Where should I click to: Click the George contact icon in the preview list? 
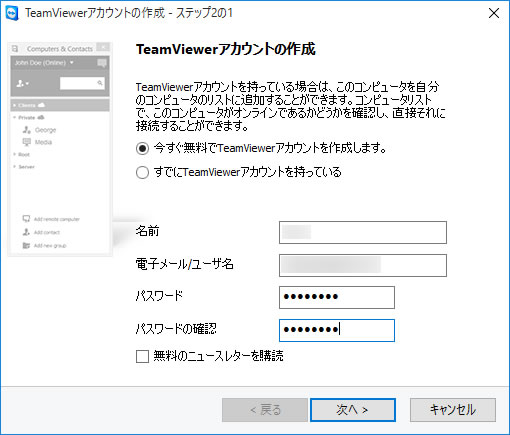[27, 130]
